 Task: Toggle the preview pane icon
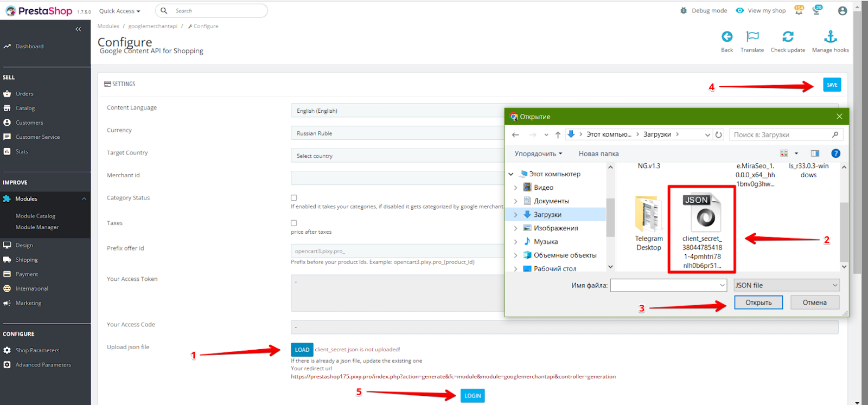(815, 153)
